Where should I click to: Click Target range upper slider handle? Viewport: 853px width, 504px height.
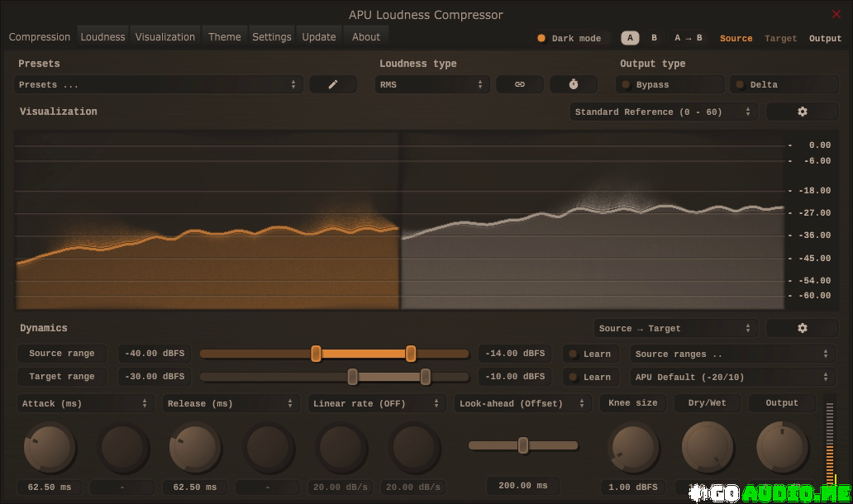(x=426, y=376)
